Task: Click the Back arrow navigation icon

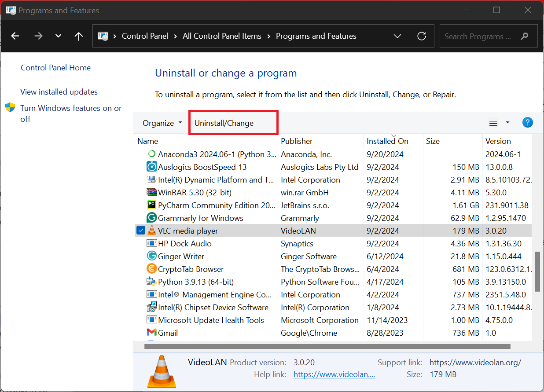Action: [15, 36]
